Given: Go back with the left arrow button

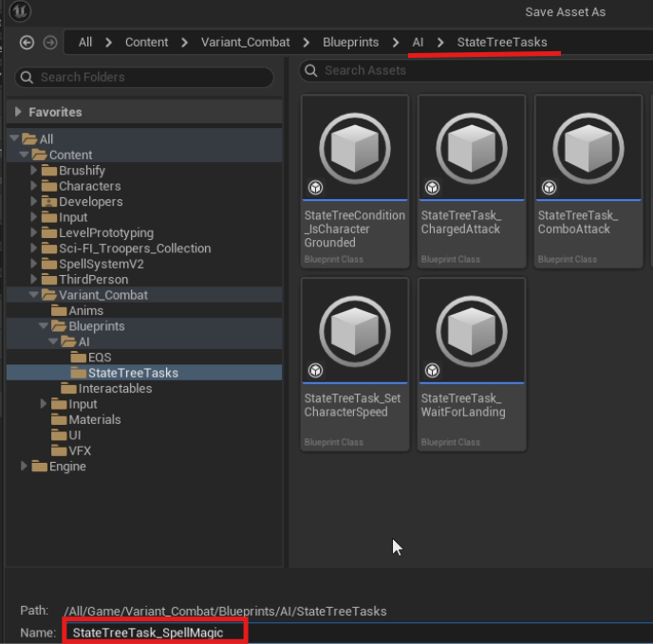Looking at the screenshot, I should click(27, 43).
